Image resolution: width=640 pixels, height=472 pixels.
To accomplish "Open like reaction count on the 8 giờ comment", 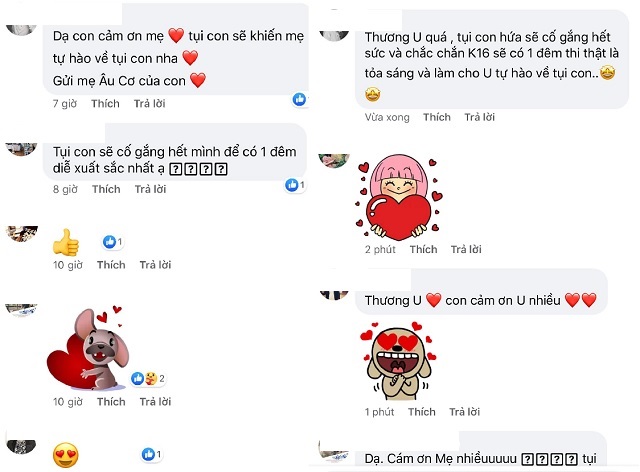I will pyautogui.click(x=295, y=185).
